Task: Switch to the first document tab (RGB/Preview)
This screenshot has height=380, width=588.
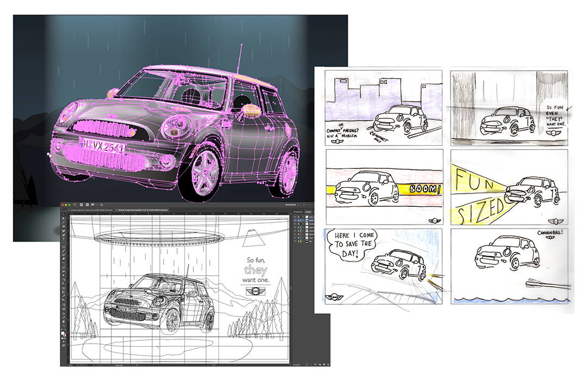Action: click(x=91, y=210)
